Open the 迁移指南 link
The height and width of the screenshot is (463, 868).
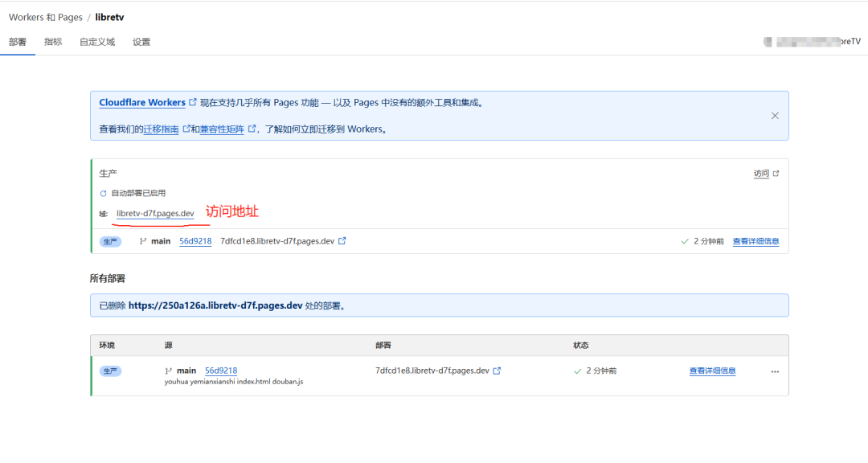pos(161,129)
